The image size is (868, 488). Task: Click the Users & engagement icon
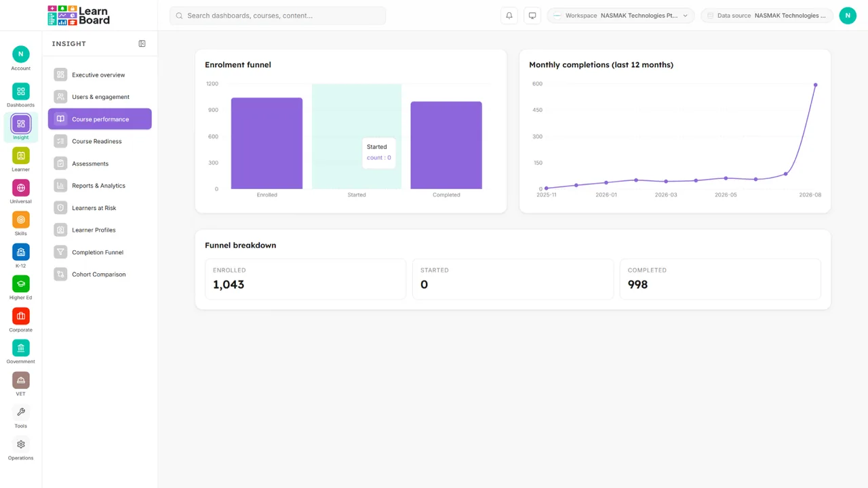click(x=60, y=97)
